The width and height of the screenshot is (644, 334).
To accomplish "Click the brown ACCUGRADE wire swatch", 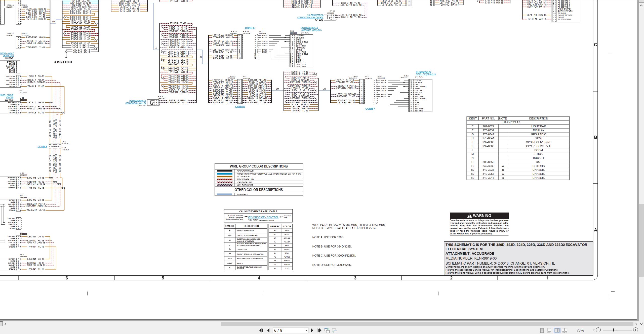I will (x=224, y=177).
